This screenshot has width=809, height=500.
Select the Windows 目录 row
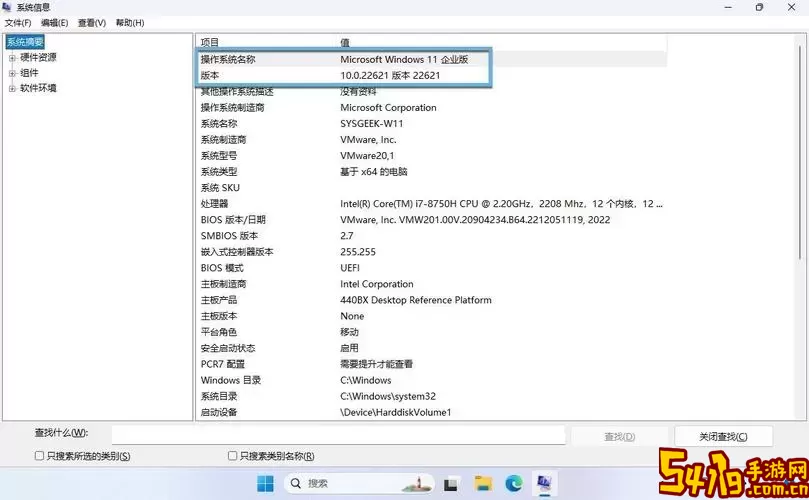[431, 380]
